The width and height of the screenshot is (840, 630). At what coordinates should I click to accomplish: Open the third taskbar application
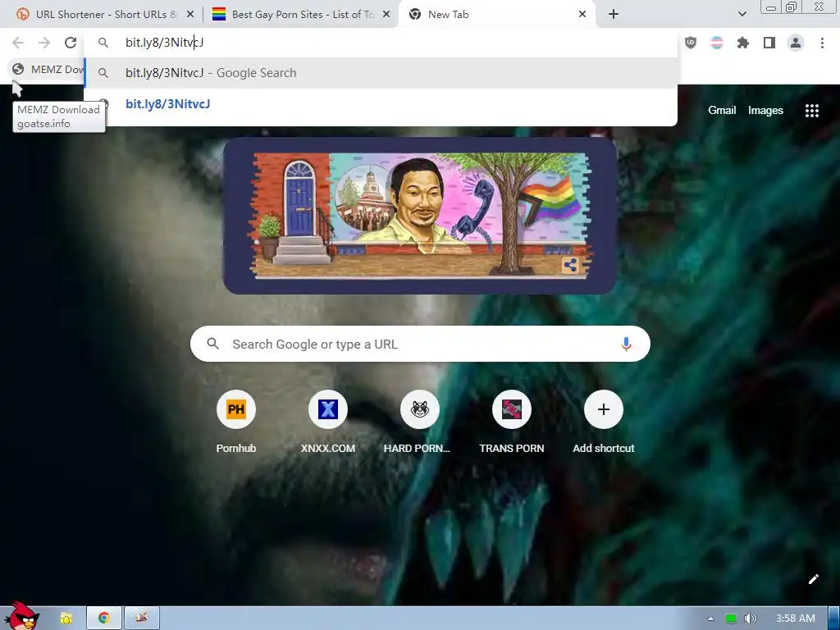click(141, 619)
